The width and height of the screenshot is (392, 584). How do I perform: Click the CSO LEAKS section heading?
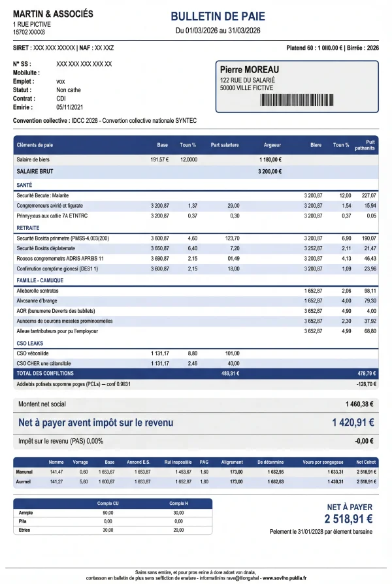[x=30, y=344]
